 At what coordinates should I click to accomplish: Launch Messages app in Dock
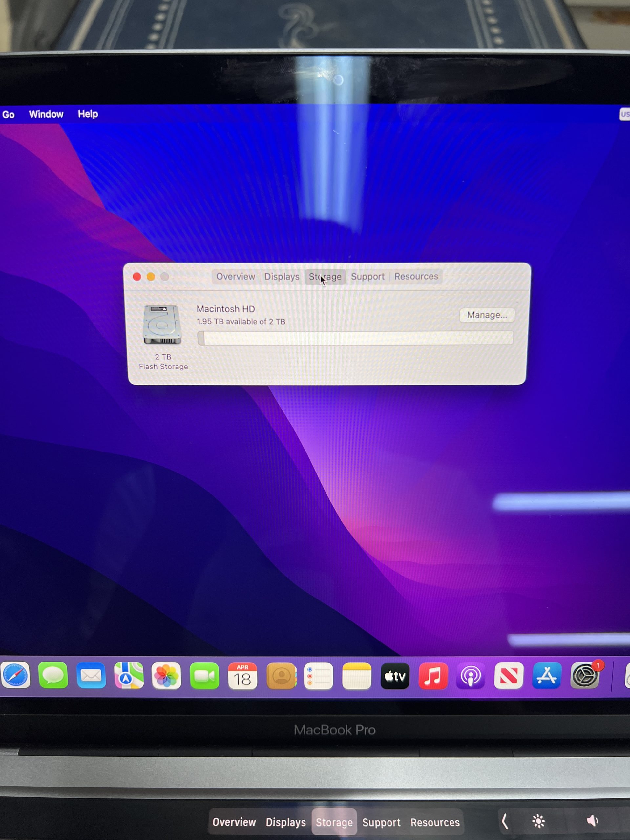(x=53, y=676)
